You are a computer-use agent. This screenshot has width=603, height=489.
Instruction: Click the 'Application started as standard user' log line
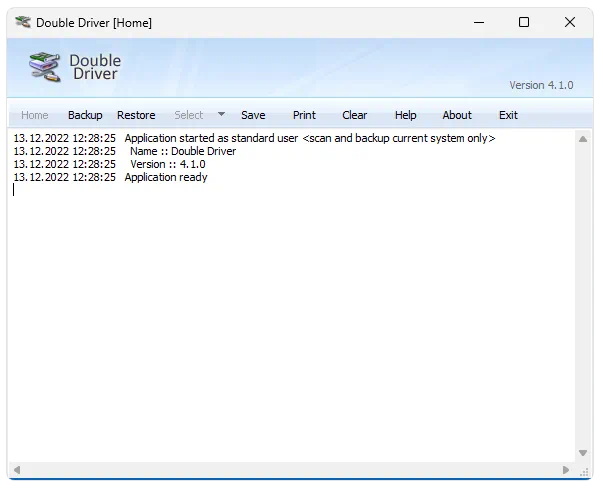coord(255,138)
